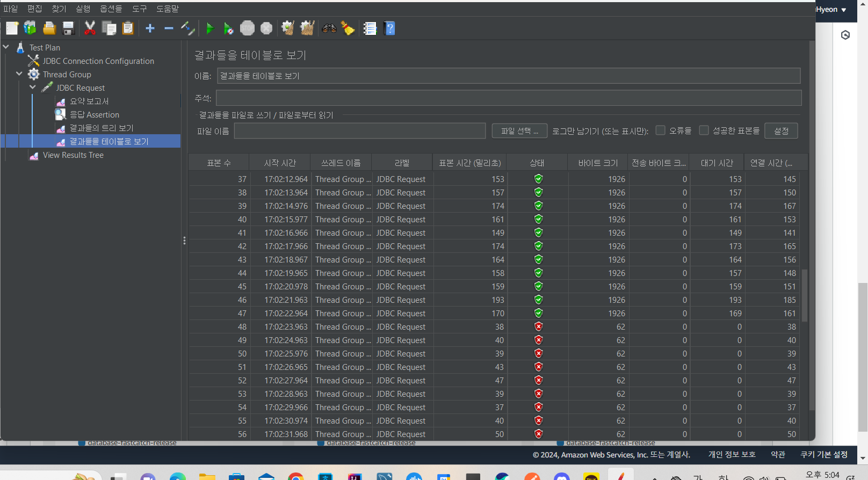Click the 설정 button

(781, 131)
